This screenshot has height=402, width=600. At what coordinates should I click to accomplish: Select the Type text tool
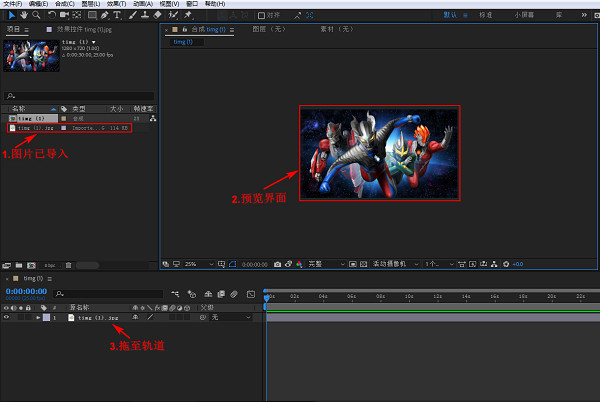point(118,15)
